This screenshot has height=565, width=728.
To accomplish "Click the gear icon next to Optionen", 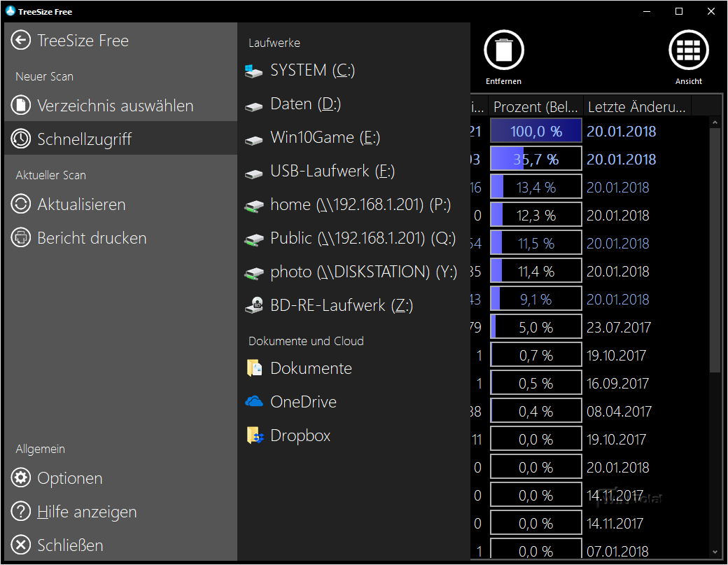I will click(x=21, y=477).
